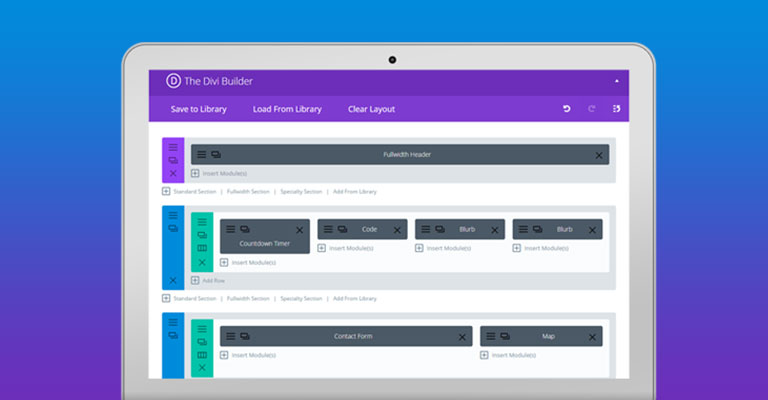Open Code module settings
The width and height of the screenshot is (768, 400).
[328, 229]
